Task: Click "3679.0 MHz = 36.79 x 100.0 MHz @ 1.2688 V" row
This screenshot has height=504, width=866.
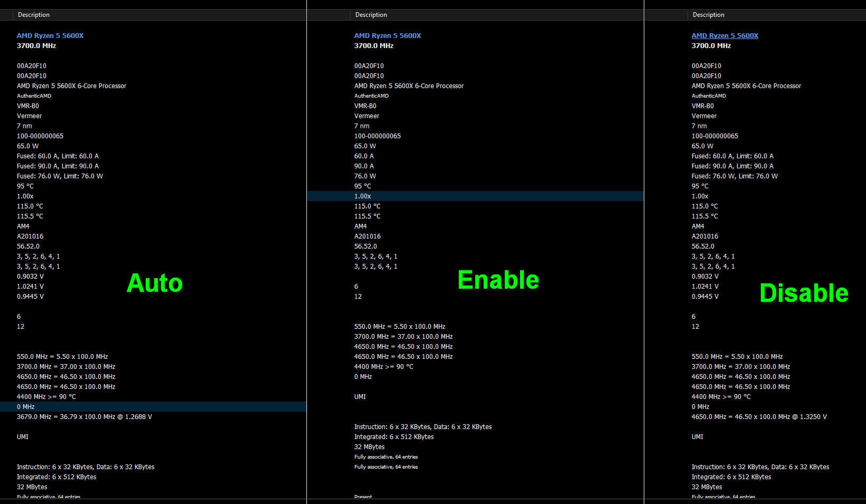Action: click(x=84, y=417)
